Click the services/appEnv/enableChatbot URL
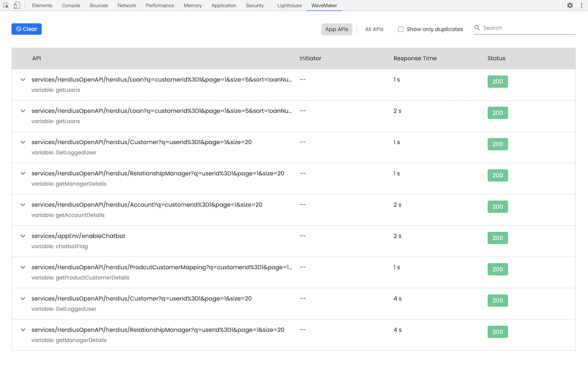The width and height of the screenshot is (588, 368). coord(79,236)
